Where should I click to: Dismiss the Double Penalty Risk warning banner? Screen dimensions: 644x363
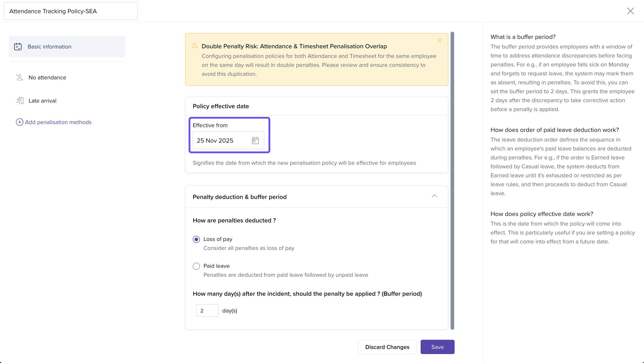(x=439, y=40)
